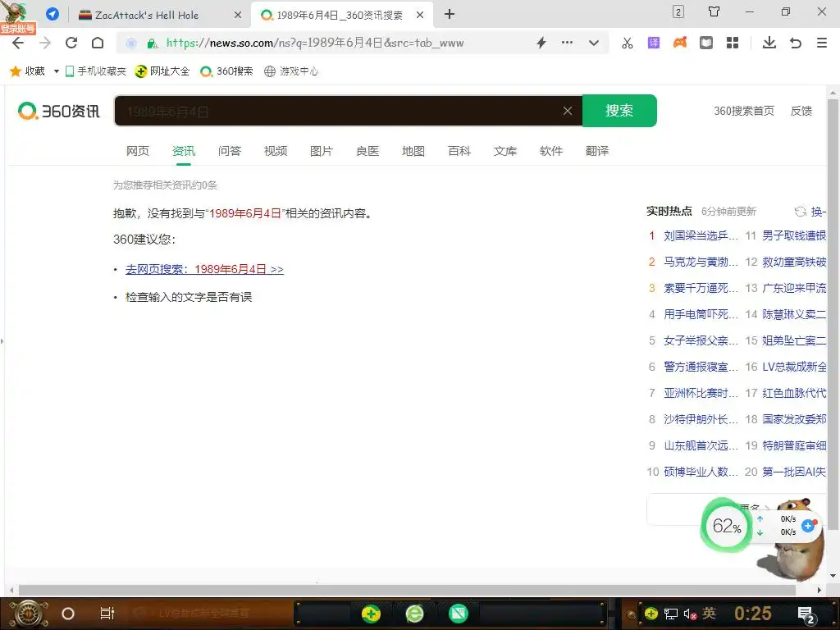The height and width of the screenshot is (630, 840).
Task: Expand the 收藏 dropdown arrow
Action: (57, 71)
